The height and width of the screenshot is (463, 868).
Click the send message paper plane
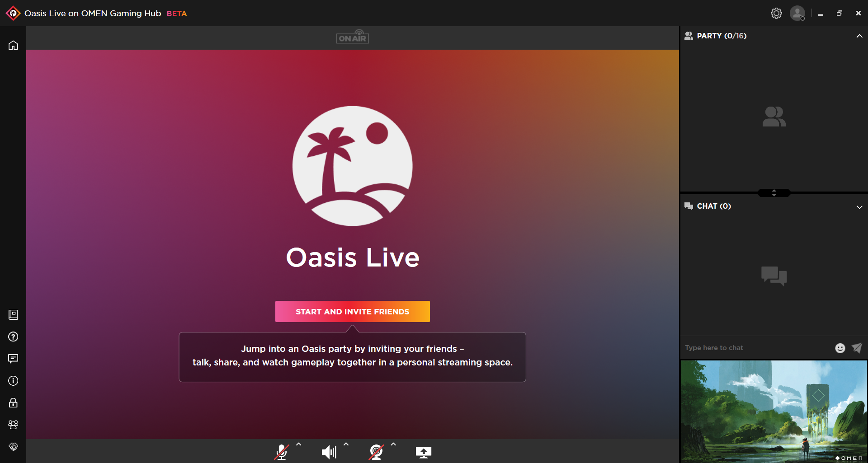[x=857, y=348]
